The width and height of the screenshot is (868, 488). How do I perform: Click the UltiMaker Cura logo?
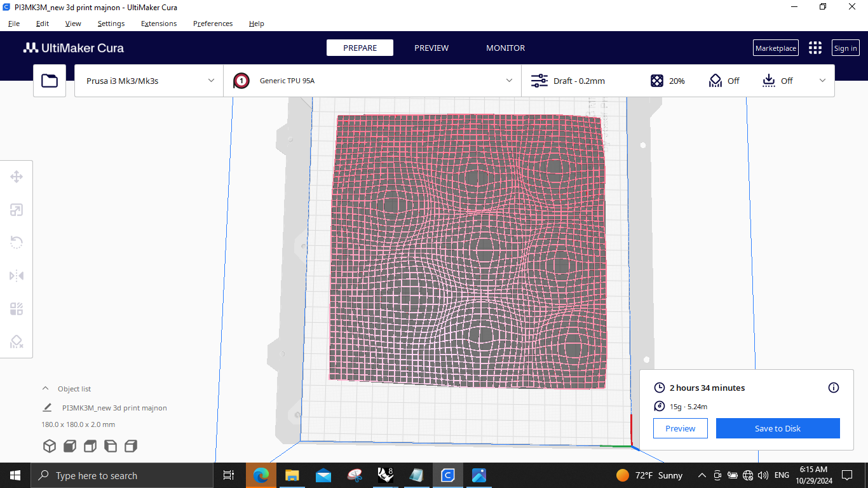click(74, 48)
